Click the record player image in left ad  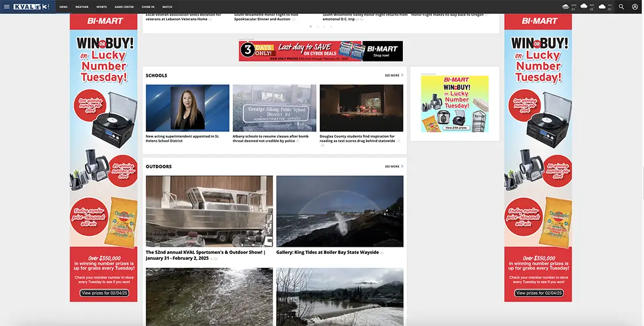pos(115,120)
